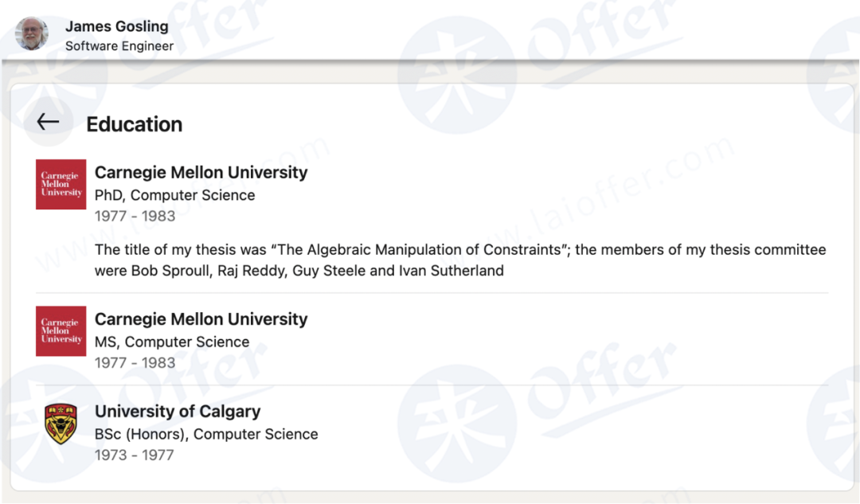The height and width of the screenshot is (504, 860).
Task: Click the 1977 - 1983 dates under PhD
Action: pyautogui.click(x=135, y=216)
